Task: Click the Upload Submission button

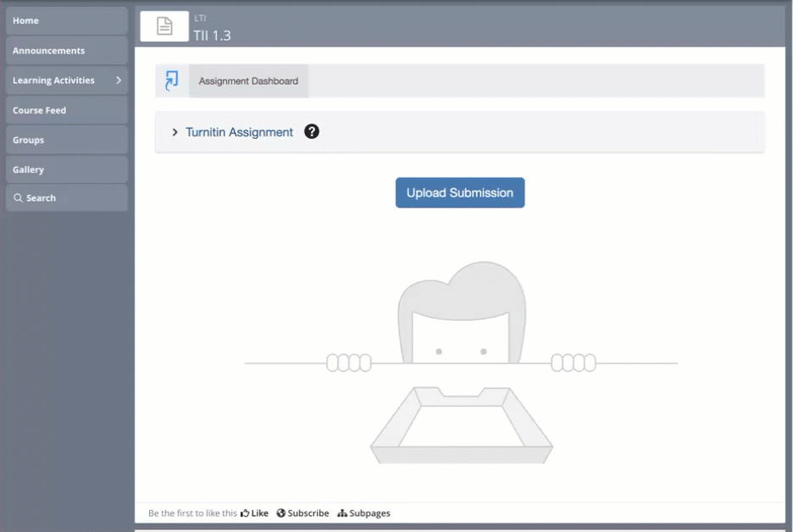Action: [460, 192]
